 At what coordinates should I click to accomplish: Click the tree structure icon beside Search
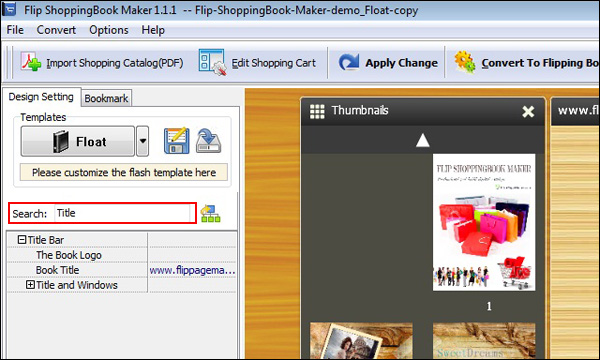point(210,213)
